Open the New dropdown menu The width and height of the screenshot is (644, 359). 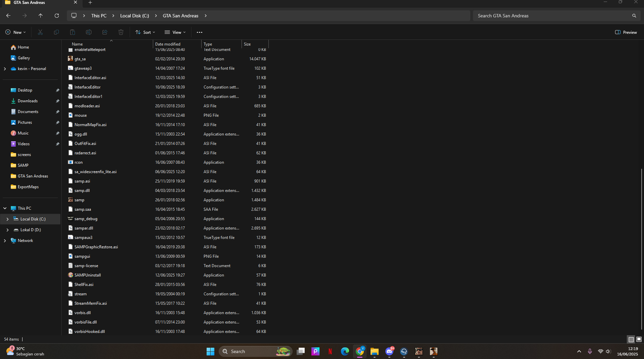tap(16, 32)
